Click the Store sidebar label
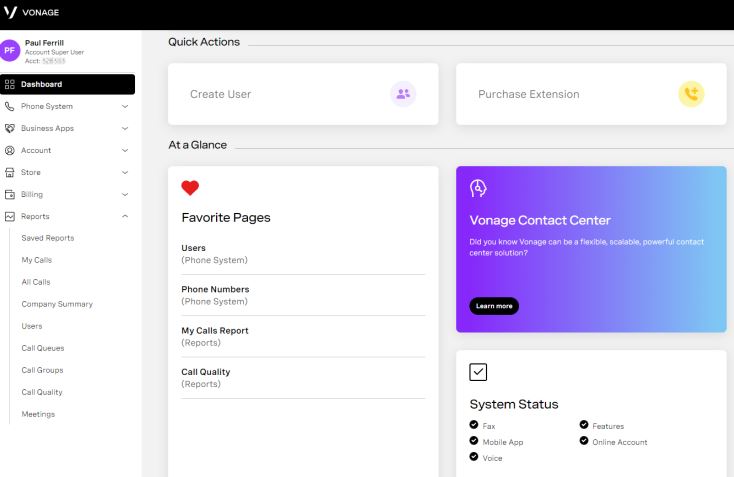 click(x=30, y=172)
